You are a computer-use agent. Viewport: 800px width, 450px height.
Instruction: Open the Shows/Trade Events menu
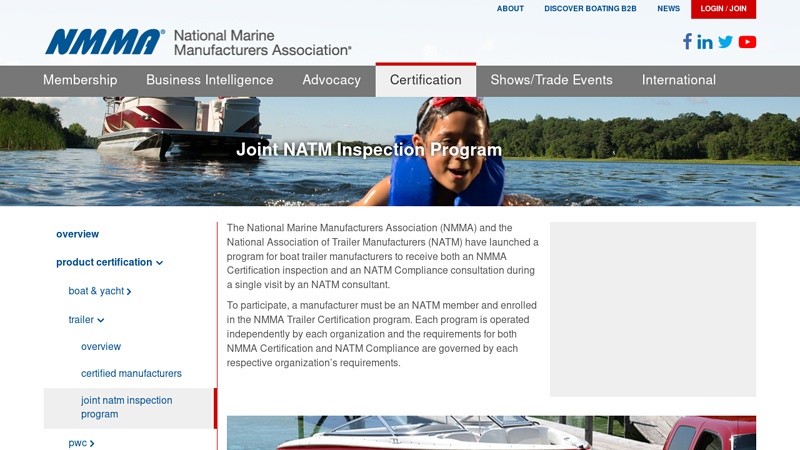tap(552, 80)
